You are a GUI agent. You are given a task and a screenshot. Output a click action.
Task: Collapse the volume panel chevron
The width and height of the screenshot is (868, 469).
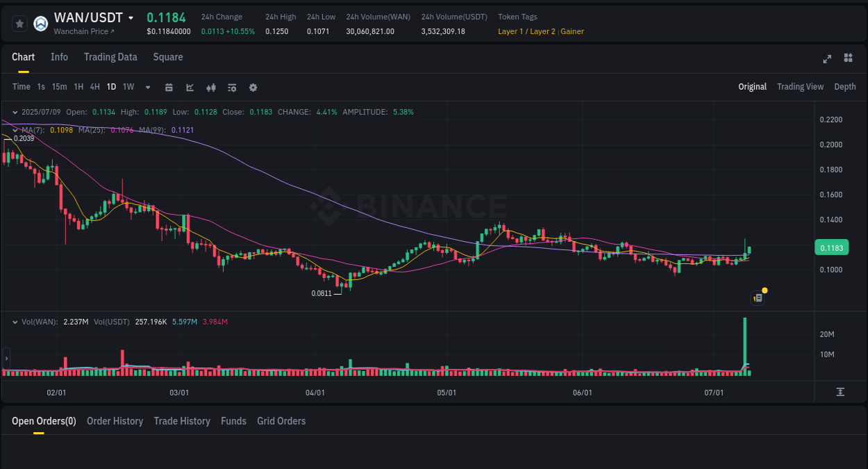[x=15, y=321]
